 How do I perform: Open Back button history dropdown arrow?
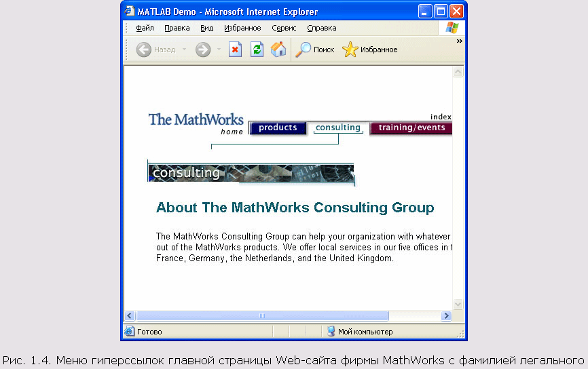[x=184, y=50]
